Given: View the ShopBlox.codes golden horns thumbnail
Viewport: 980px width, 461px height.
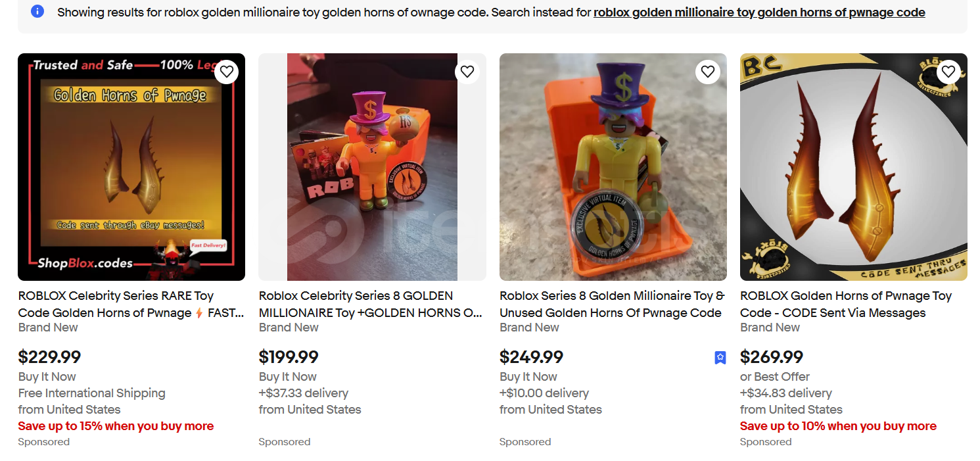Looking at the screenshot, I should point(131,167).
